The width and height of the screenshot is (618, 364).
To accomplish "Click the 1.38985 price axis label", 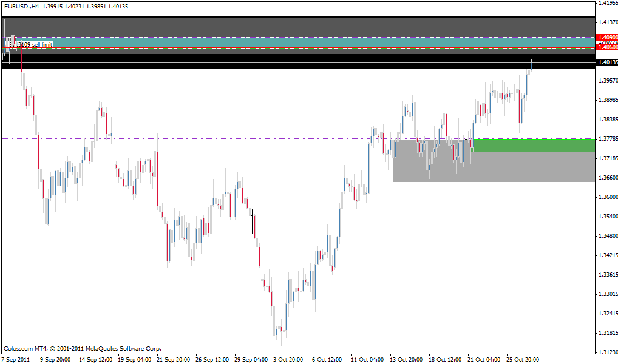I will (x=608, y=100).
